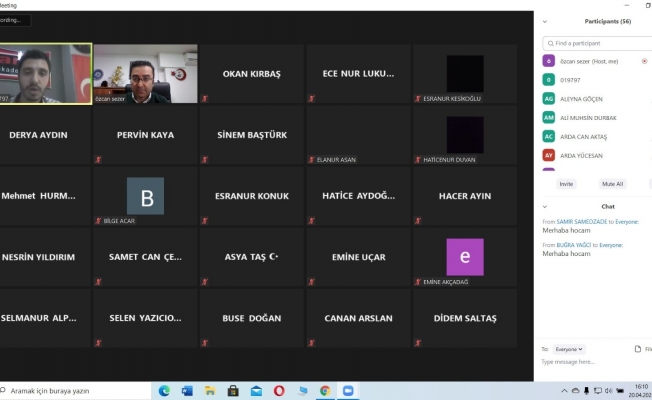Click muted mic icon on Bilge Acar tile
The height and width of the screenshot is (400, 652).
tap(98, 220)
